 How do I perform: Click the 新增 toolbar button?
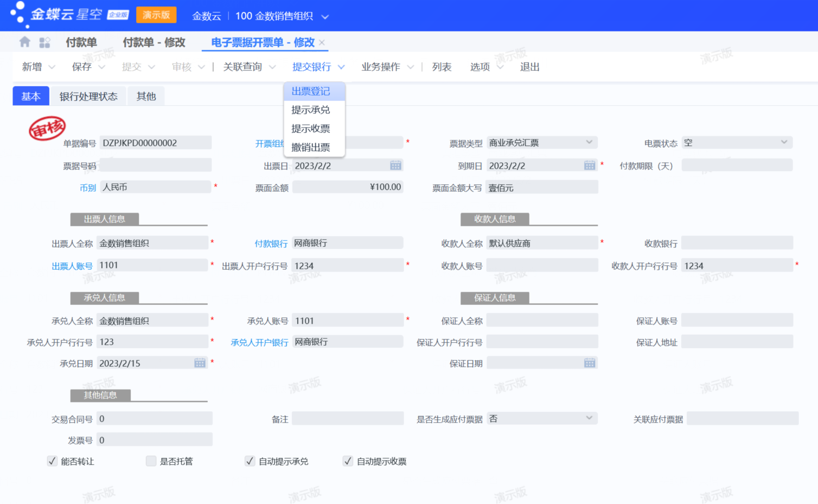point(32,67)
